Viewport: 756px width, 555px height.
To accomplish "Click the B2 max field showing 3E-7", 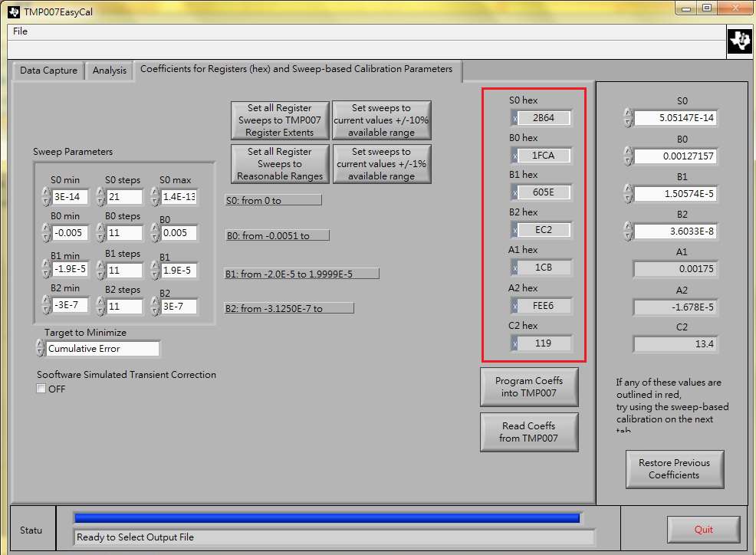I will (x=179, y=306).
